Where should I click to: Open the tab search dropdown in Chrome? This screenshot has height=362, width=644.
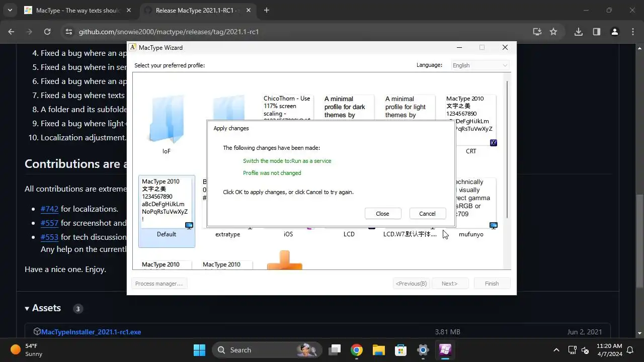click(10, 10)
